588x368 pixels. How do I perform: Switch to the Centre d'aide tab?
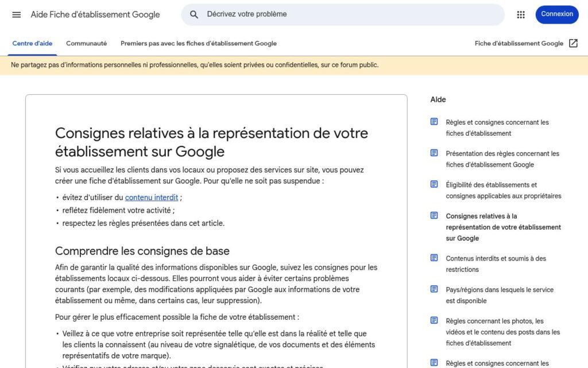pyautogui.click(x=32, y=44)
